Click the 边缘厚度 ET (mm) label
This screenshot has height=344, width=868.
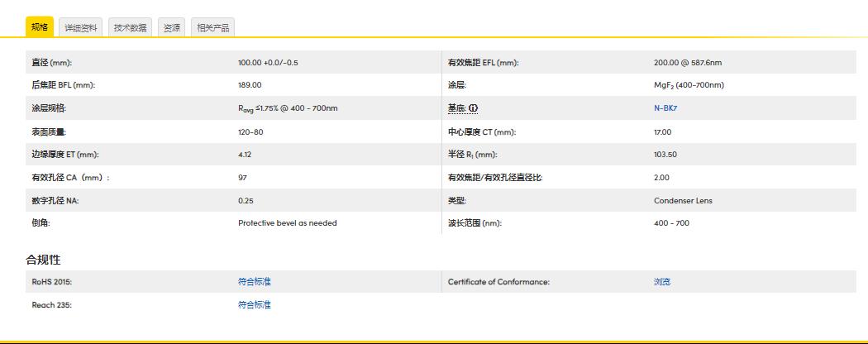65,155
